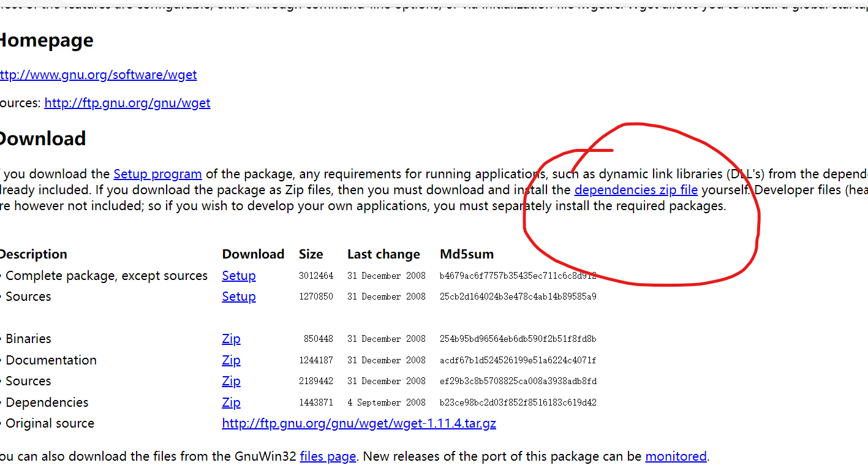Click the 'Description' column header

[33, 254]
